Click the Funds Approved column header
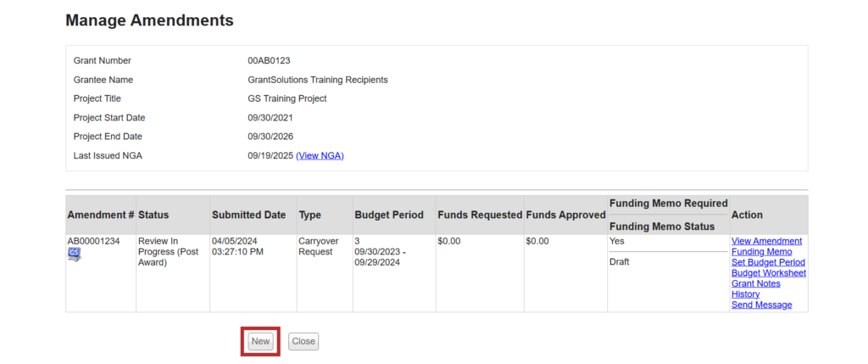The width and height of the screenshot is (868, 364). coord(565,216)
